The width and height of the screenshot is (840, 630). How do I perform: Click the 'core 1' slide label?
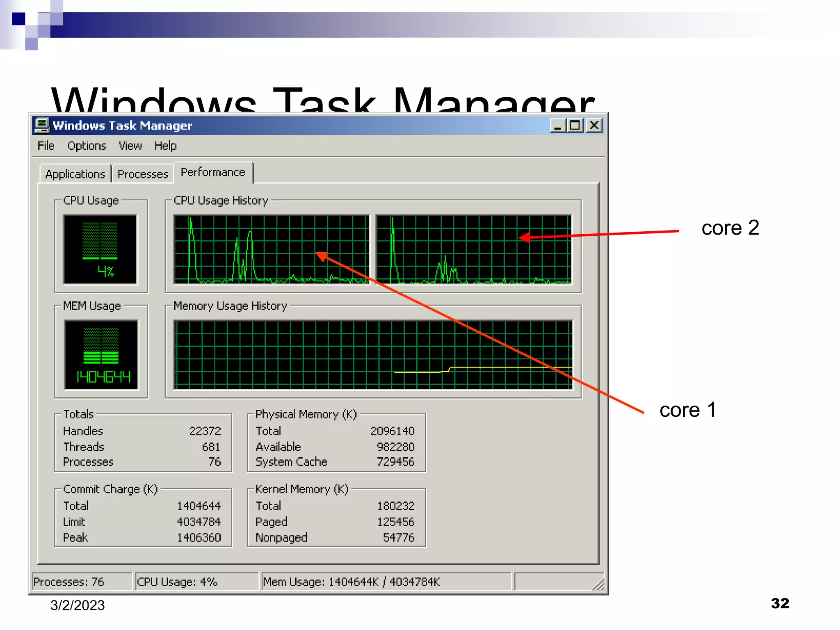[x=688, y=410]
